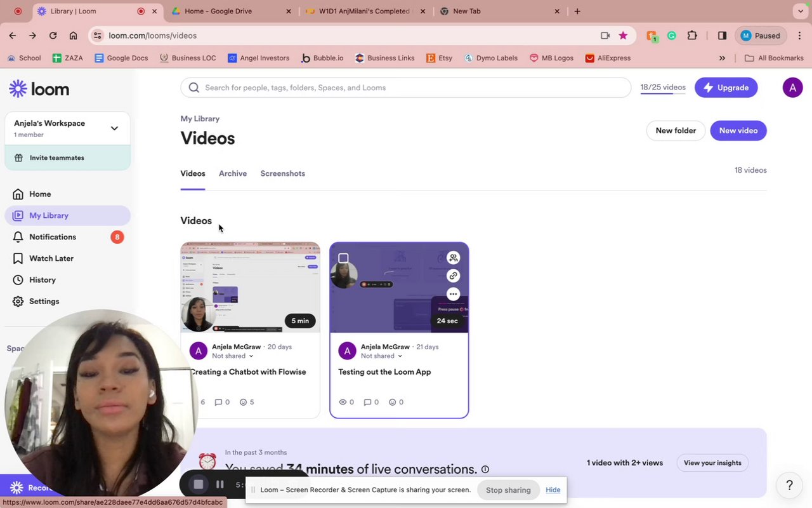Stop recording with the square stop button
Image resolution: width=812 pixels, height=508 pixels.
coord(198,485)
